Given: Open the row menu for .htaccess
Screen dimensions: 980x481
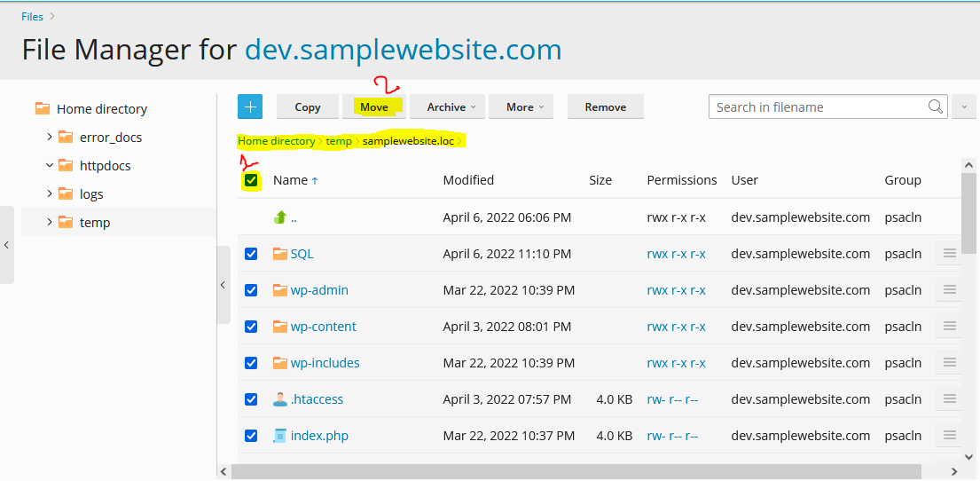Looking at the screenshot, I should click(949, 399).
